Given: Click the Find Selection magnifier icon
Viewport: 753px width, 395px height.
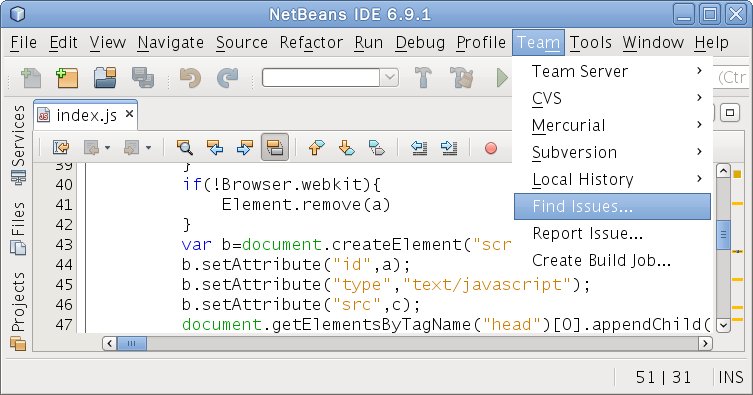Looking at the screenshot, I should coord(184,147).
